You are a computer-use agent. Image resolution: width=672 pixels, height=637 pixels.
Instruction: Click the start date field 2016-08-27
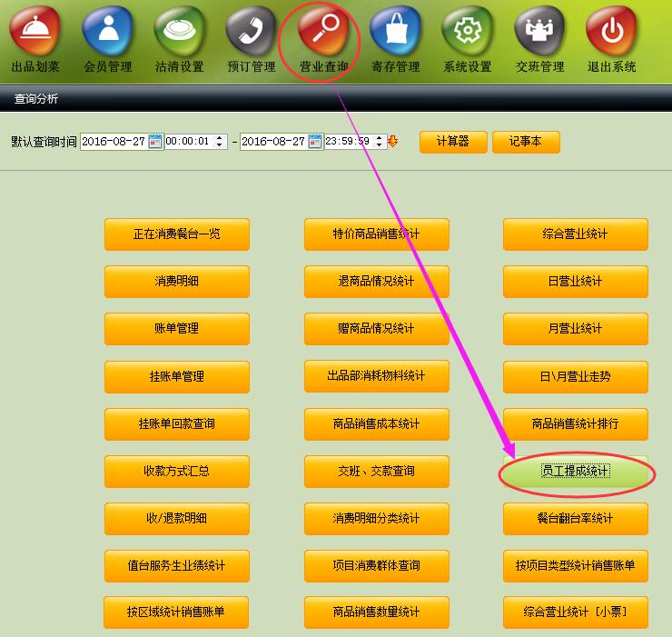(x=114, y=141)
